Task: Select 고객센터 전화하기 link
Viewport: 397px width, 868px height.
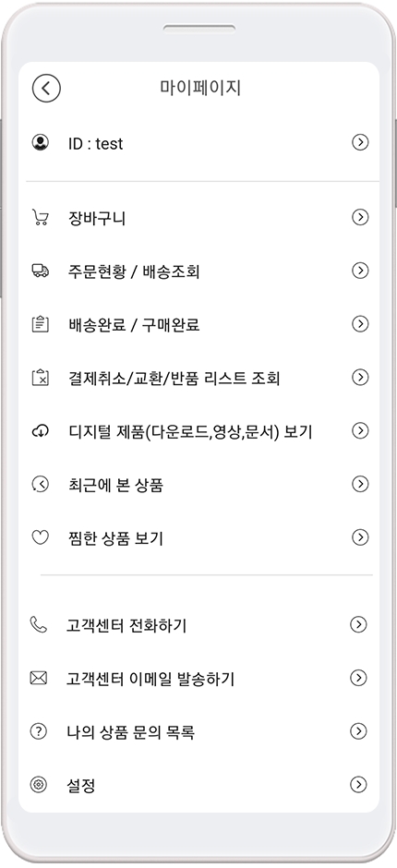Action: (126, 625)
